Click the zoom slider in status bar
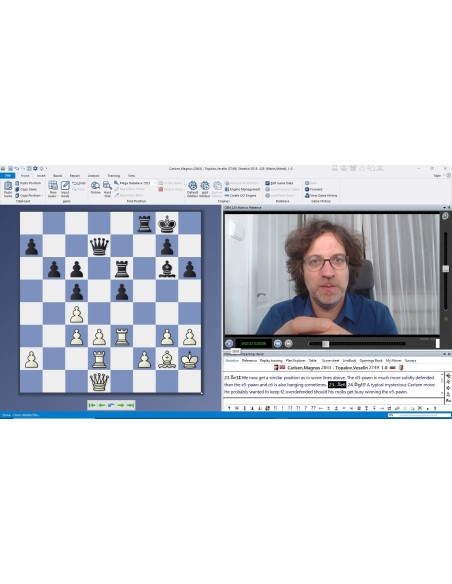Viewport: 452px width, 584px height. pyautogui.click(x=419, y=415)
